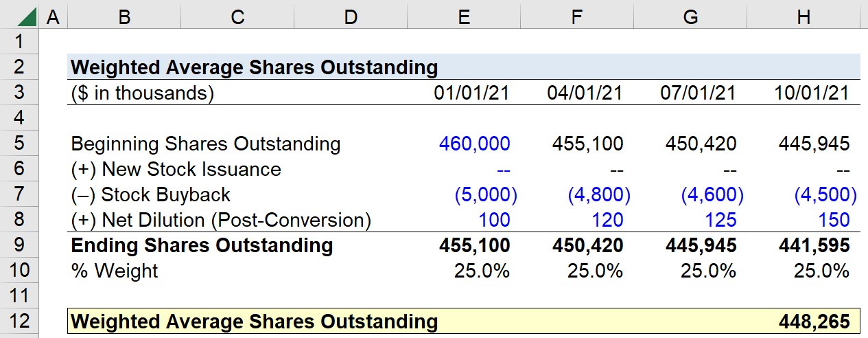
Task: Select column A header
Action: 52,16
